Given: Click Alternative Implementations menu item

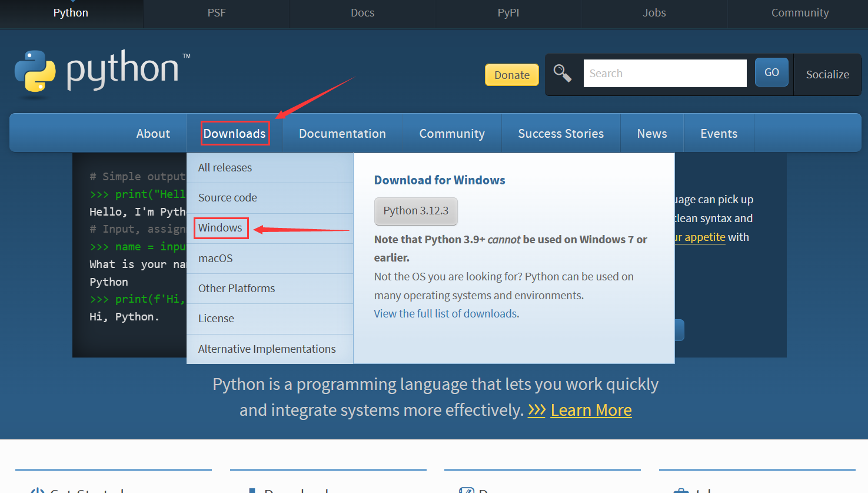Looking at the screenshot, I should (267, 349).
